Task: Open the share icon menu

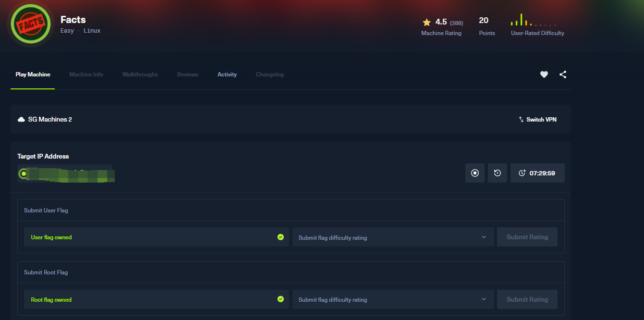Action: (563, 74)
